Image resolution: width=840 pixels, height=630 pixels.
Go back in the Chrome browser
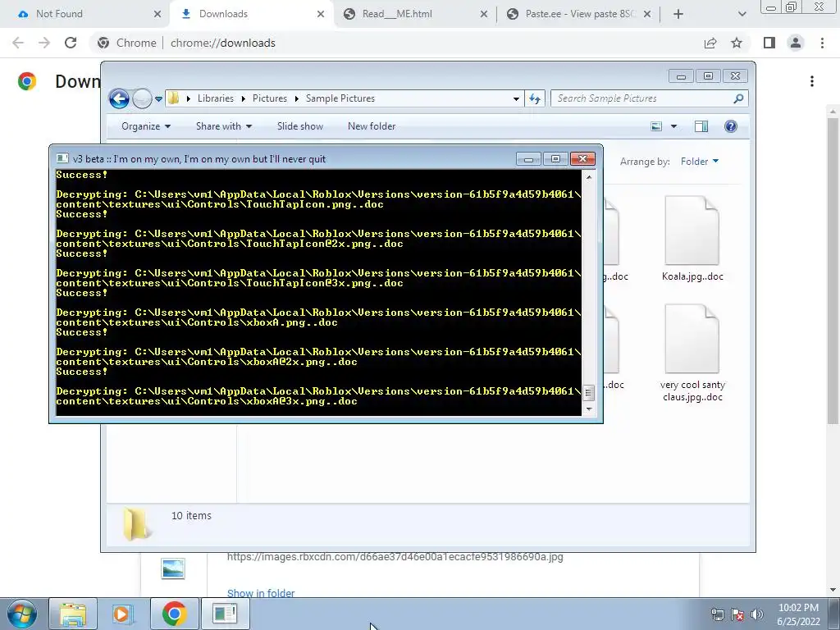18,43
